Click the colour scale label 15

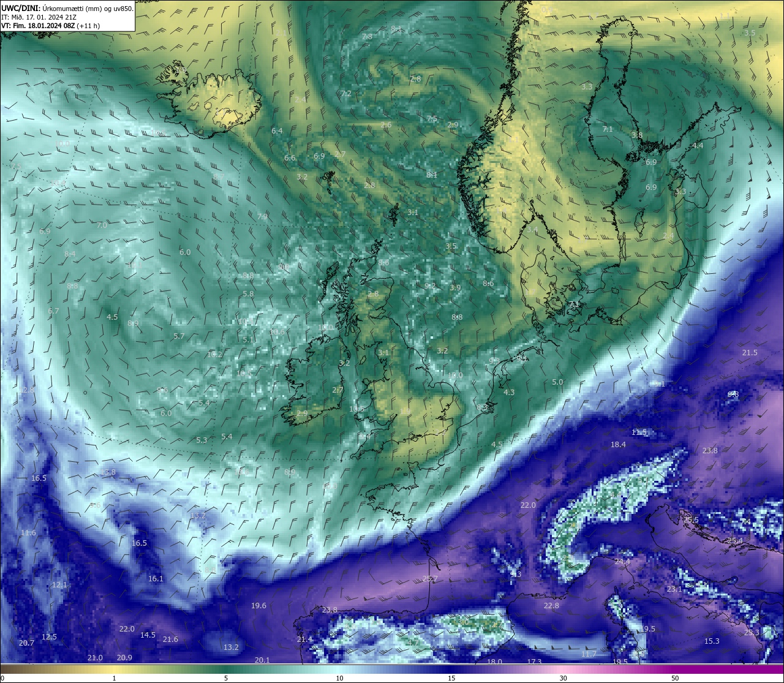(x=451, y=678)
